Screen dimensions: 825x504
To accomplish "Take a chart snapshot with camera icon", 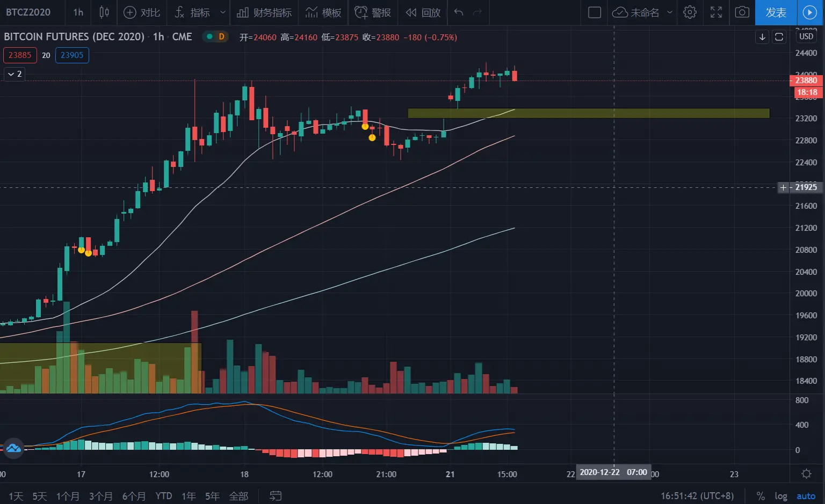I will click(742, 12).
